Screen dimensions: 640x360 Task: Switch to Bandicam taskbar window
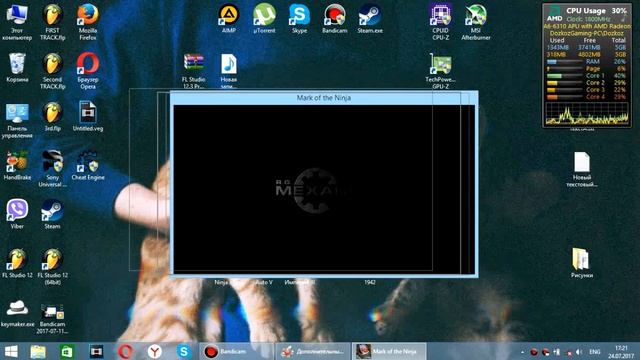click(x=236, y=351)
